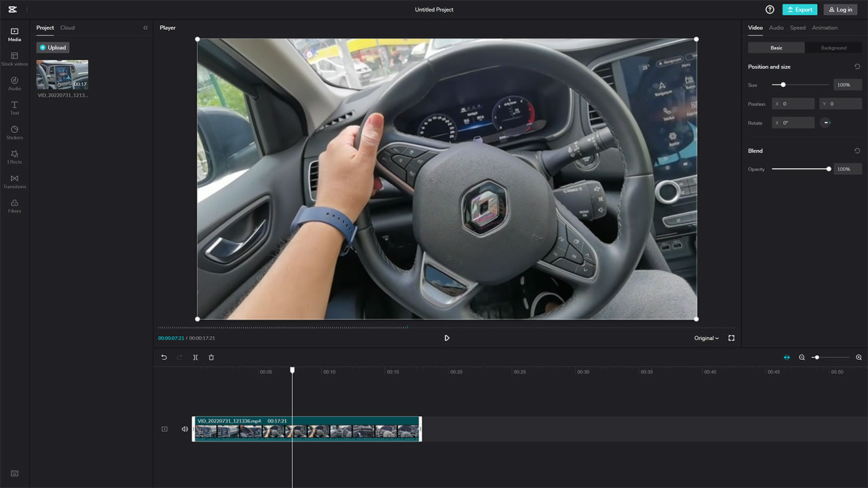The width and height of the screenshot is (868, 488).
Task: Split the clip at the playhead
Action: coord(195,357)
